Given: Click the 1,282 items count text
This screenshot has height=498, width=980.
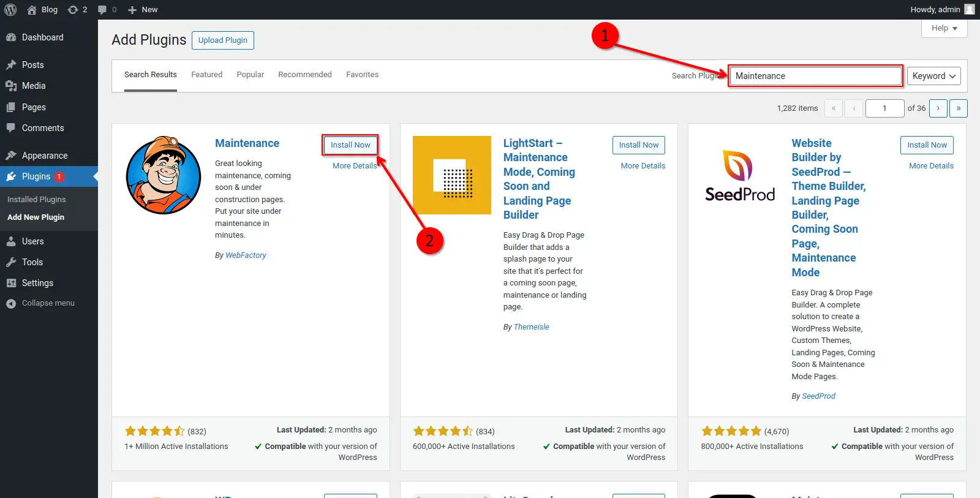Looking at the screenshot, I should click(797, 108).
